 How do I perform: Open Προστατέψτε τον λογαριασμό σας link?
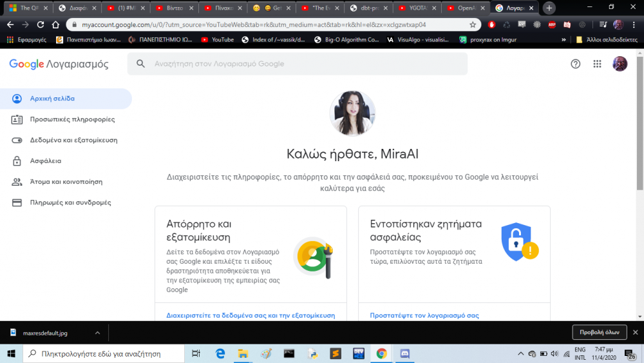(x=424, y=315)
